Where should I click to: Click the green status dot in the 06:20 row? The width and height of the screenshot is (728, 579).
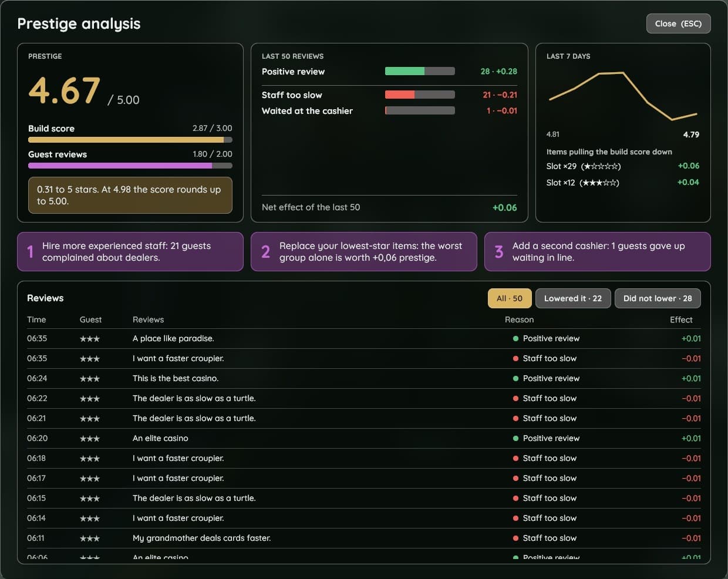pos(515,438)
